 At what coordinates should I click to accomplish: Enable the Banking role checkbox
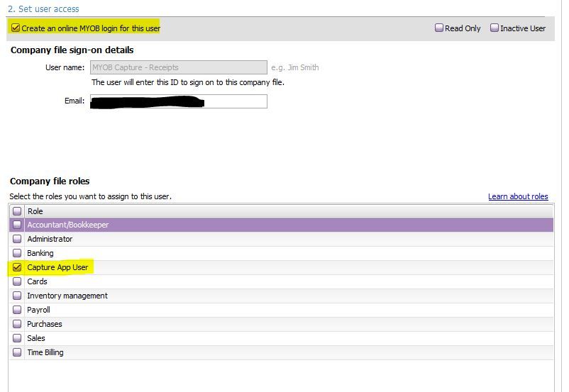click(17, 253)
